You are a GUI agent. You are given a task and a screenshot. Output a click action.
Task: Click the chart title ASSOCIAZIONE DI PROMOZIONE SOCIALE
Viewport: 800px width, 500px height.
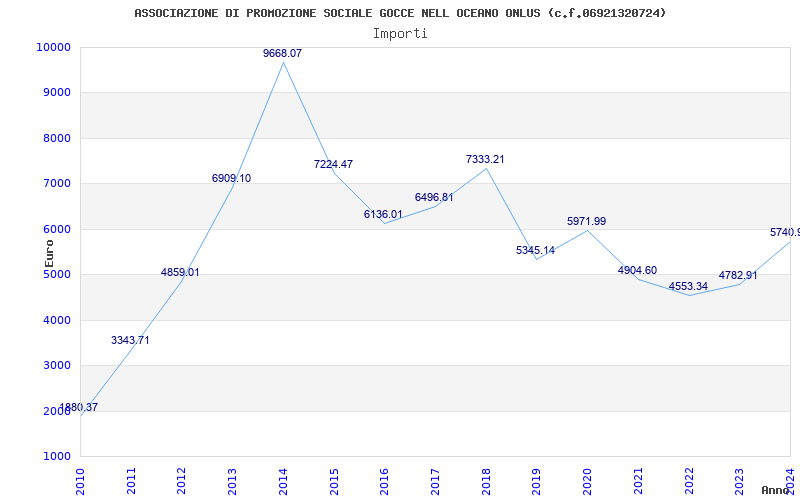click(400, 13)
